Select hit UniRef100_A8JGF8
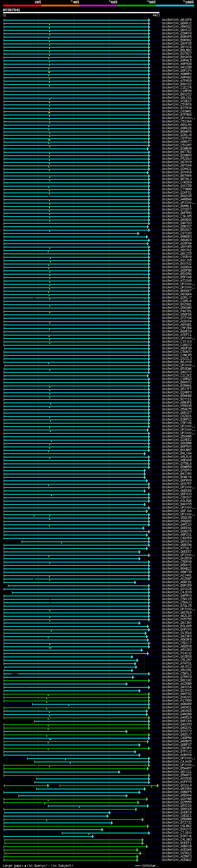The width and height of the screenshot is (197, 868). [177, 20]
